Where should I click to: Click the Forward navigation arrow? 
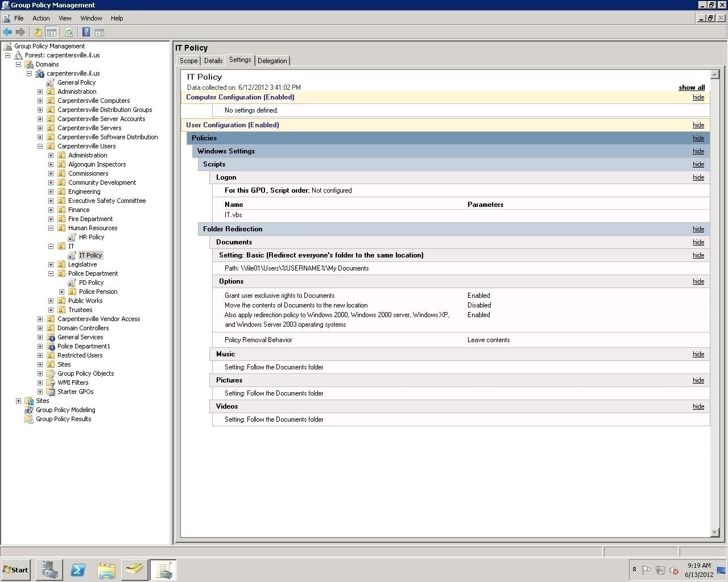coord(21,32)
